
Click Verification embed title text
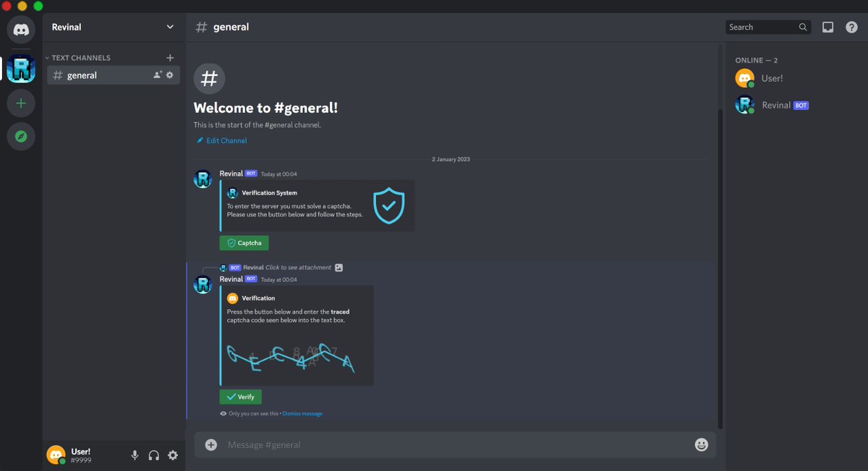pos(258,298)
